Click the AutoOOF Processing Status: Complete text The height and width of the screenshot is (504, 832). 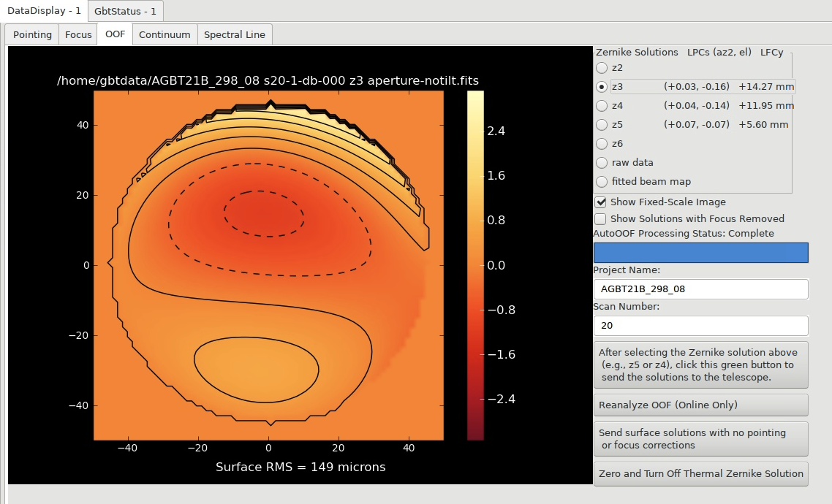click(x=684, y=234)
